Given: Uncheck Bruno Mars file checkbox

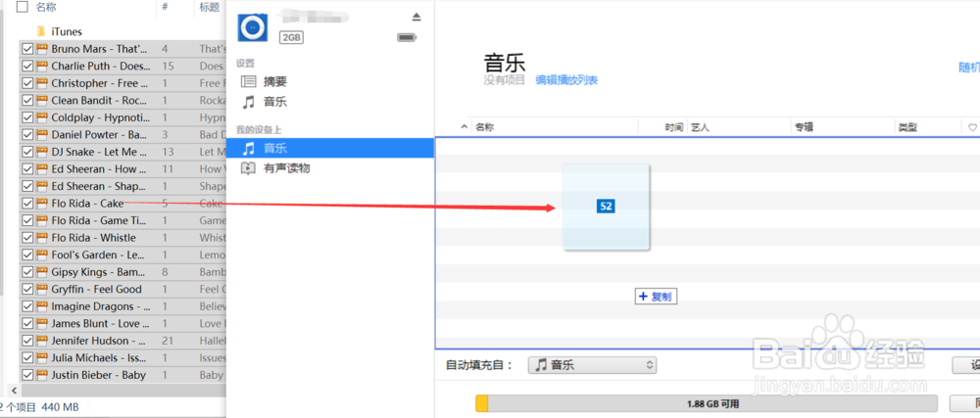Looking at the screenshot, I should coord(26,49).
